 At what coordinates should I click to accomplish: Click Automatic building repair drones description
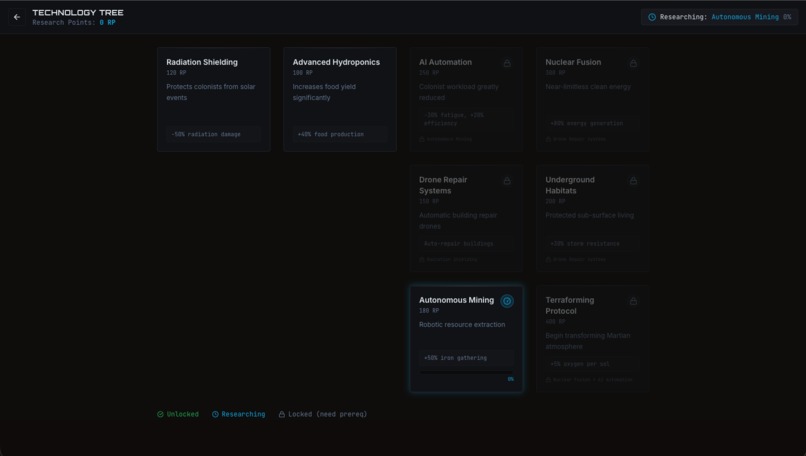click(458, 221)
